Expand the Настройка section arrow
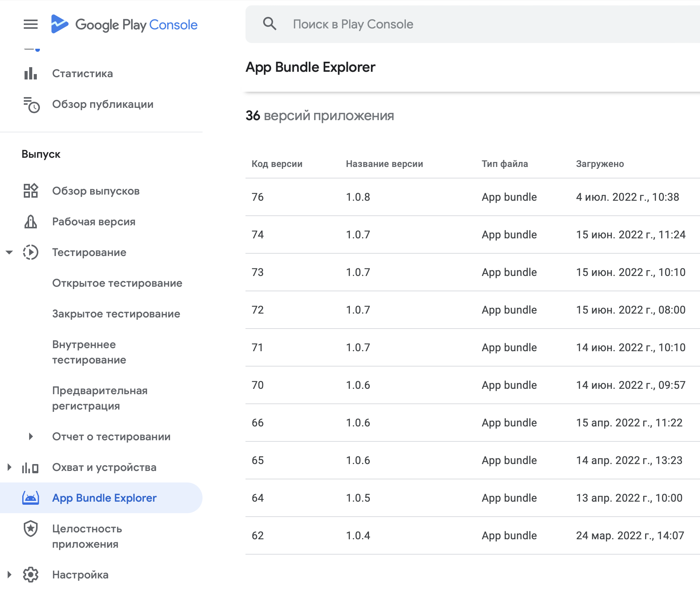The image size is (700, 598). pos(10,575)
